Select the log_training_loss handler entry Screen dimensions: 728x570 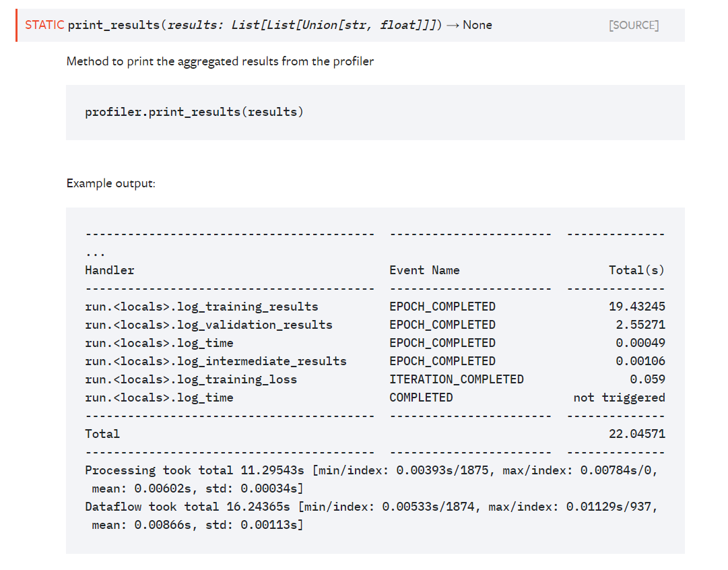[x=191, y=379]
